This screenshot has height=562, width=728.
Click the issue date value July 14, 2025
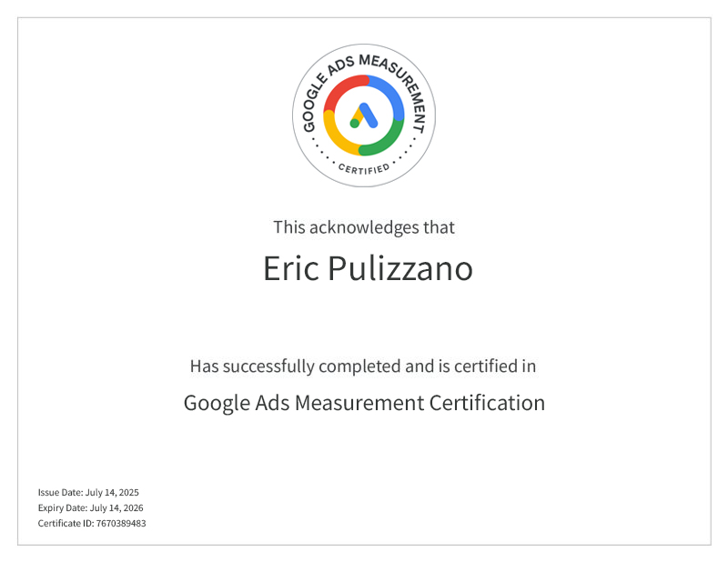pos(112,492)
